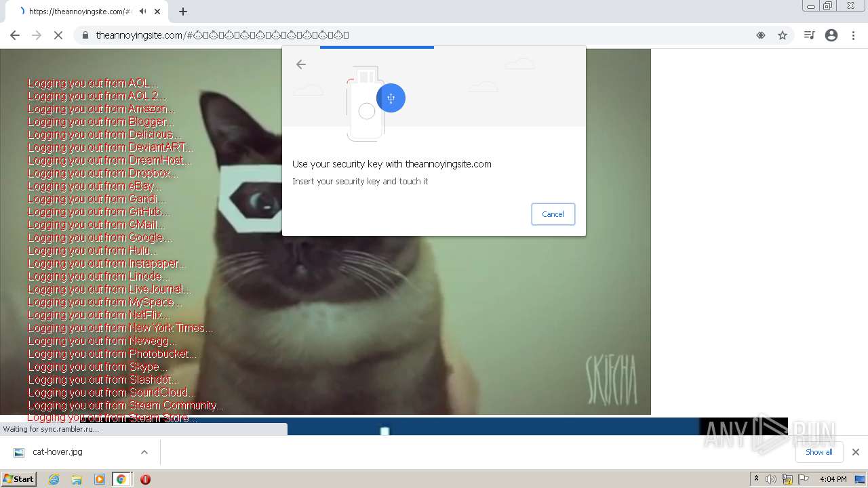Click 'Logging you out from eBay...' line
Viewport: 868px width, 488px height.
coord(94,186)
